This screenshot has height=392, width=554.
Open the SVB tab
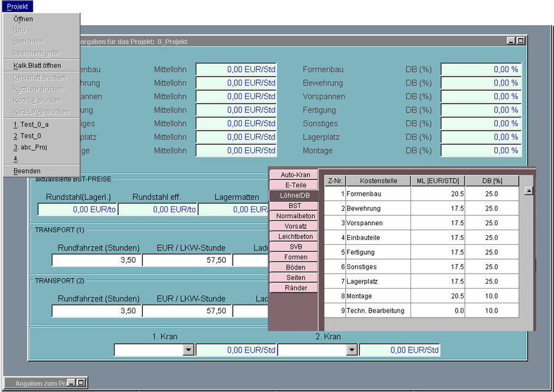(x=294, y=247)
